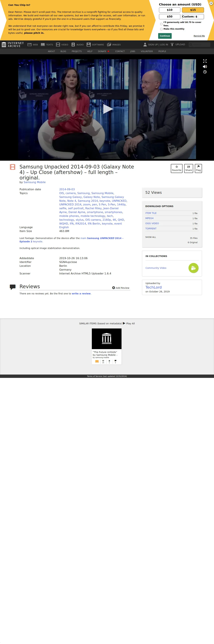Open the People menu item
214x644 pixels.
click(162, 52)
